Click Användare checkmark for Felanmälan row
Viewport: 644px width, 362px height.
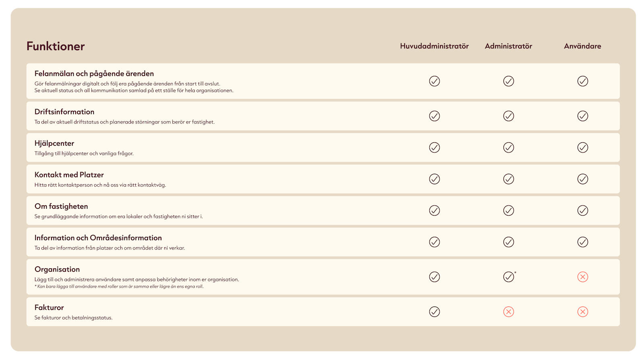pyautogui.click(x=582, y=81)
